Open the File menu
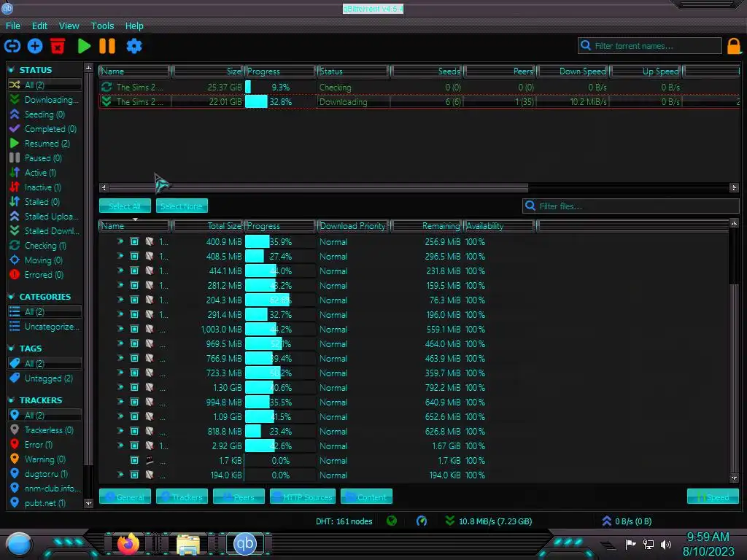 tap(13, 26)
